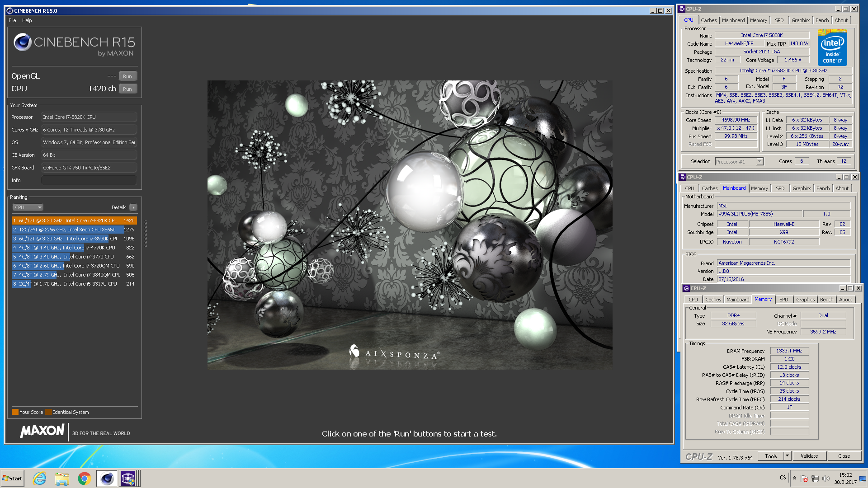Run the CPU benchmark
The image size is (868, 488).
[x=127, y=89]
